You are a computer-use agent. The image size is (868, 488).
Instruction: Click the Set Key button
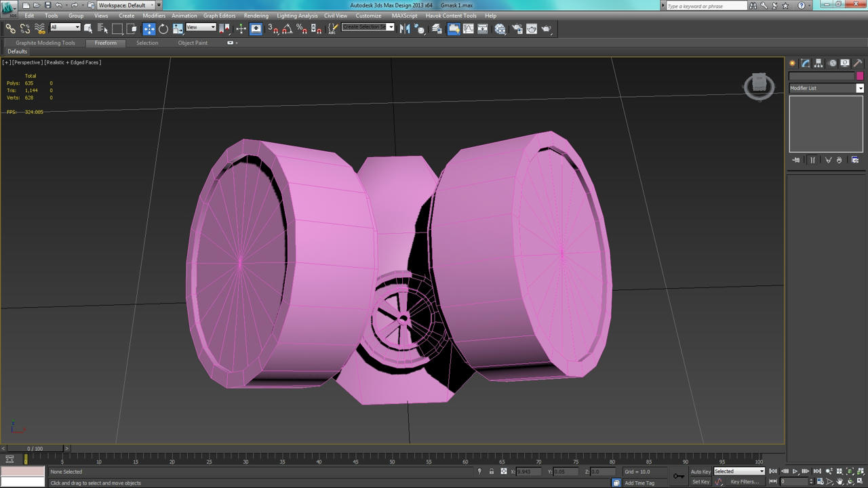coord(701,482)
